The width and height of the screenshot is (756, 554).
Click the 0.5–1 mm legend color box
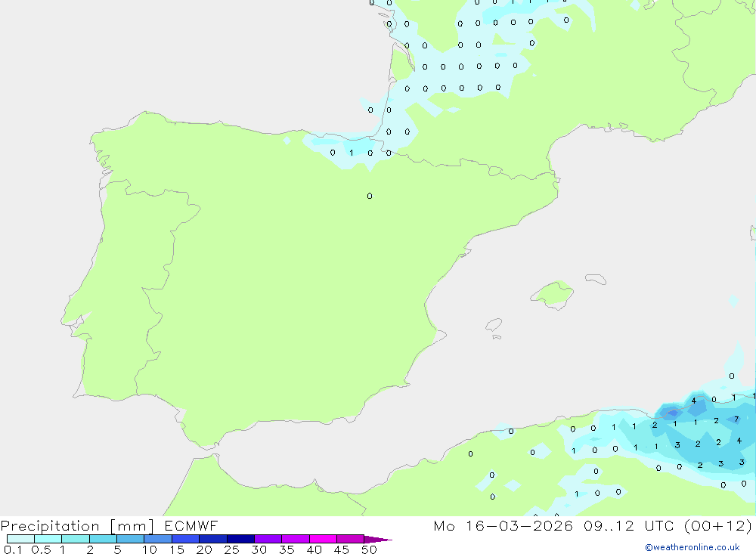point(48,539)
